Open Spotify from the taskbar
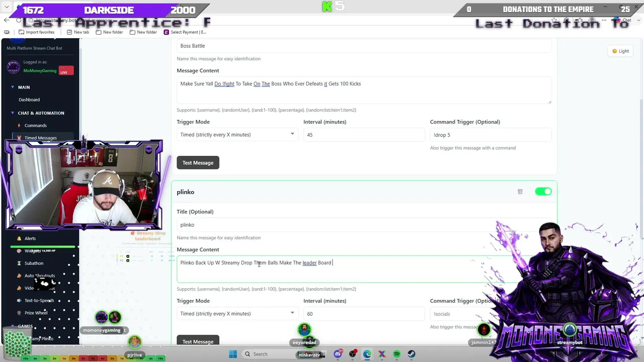644x362 pixels. coord(397,354)
